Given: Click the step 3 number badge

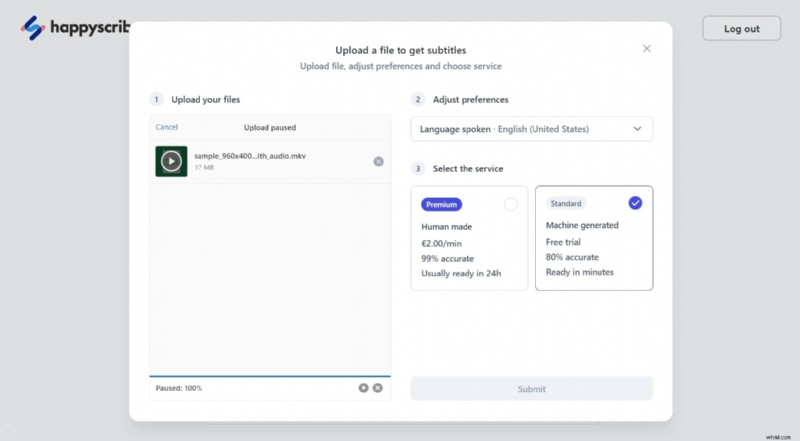Looking at the screenshot, I should click(x=418, y=168).
